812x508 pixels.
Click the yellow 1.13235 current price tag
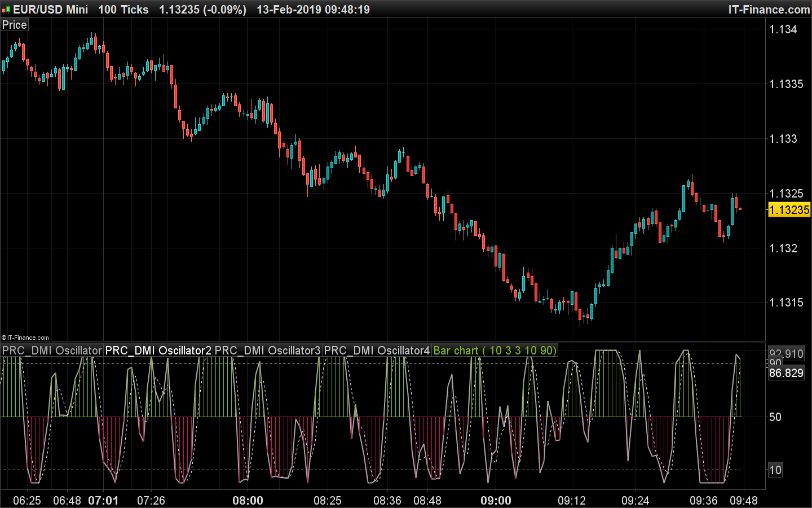(x=789, y=210)
